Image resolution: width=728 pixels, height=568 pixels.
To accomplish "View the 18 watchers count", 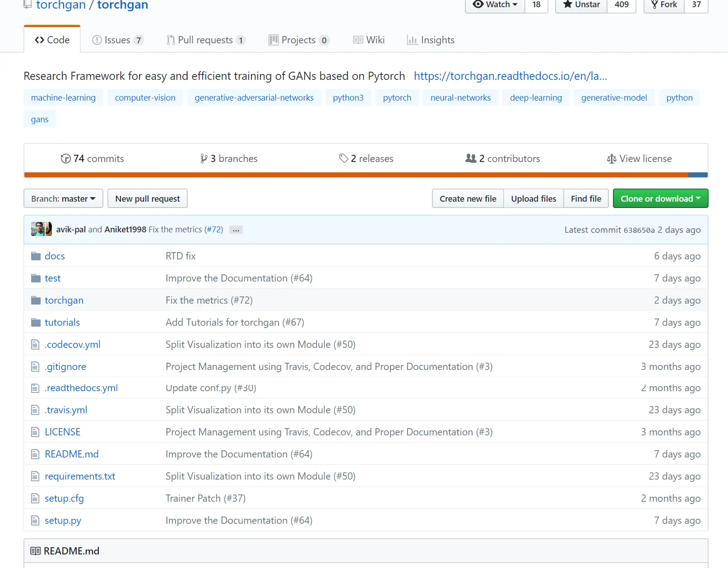I will 536,5.
